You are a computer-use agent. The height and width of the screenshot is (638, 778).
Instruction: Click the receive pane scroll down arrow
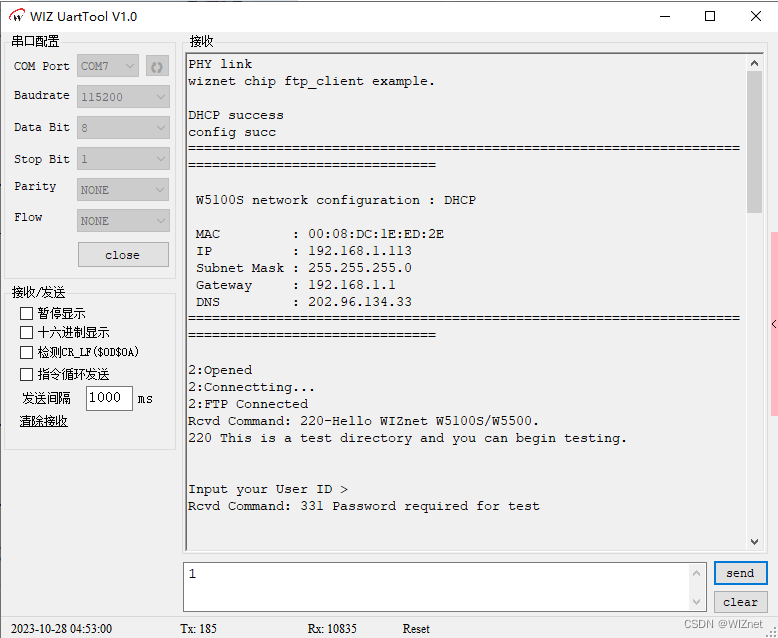point(754,542)
